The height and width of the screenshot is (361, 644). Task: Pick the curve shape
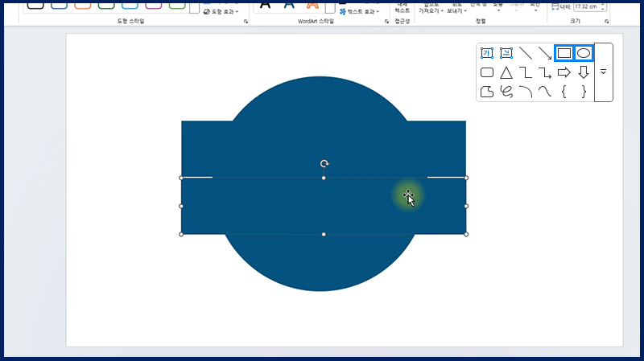(545, 92)
